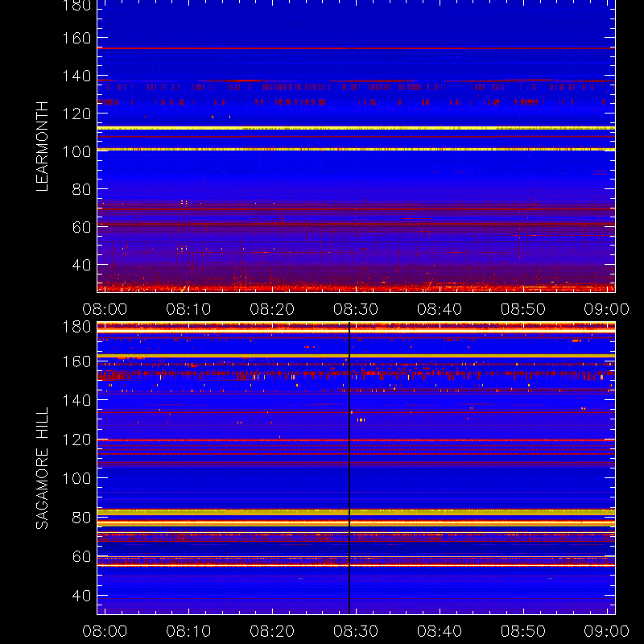Click the 08:40 time label under the Learmonth plot
Viewport: 644px width, 644px height.
[x=440, y=309]
